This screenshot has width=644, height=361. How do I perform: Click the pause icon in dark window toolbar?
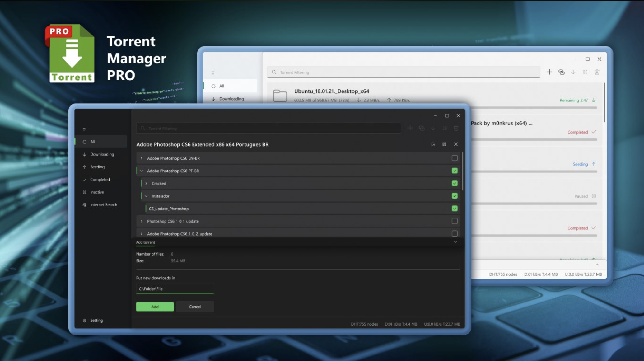click(445, 128)
